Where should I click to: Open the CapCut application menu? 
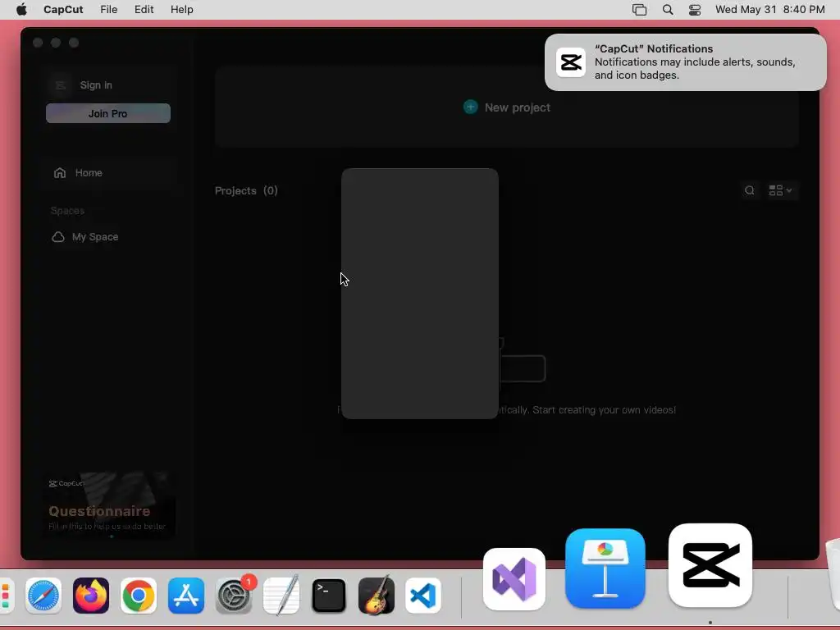click(x=63, y=10)
